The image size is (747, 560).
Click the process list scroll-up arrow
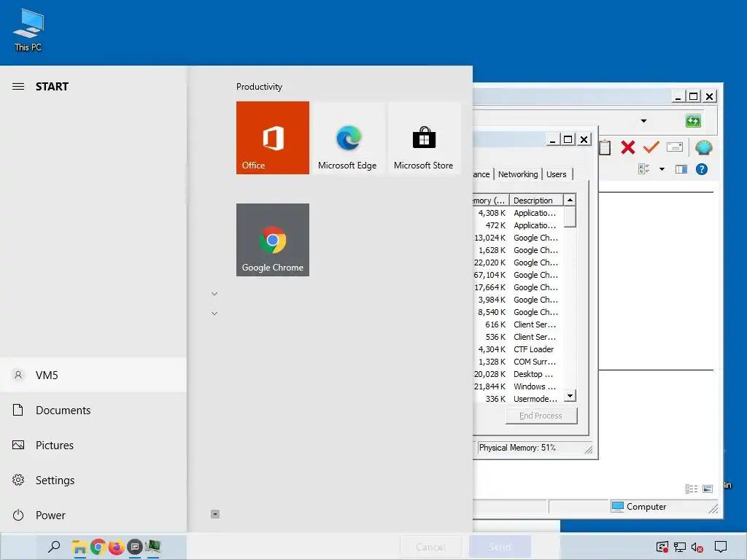click(x=570, y=200)
